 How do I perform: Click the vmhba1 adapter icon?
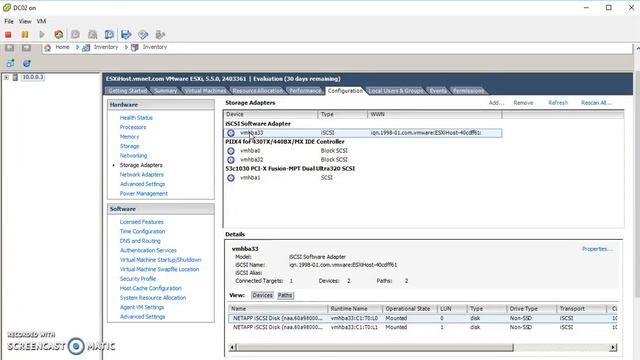pyautogui.click(x=231, y=178)
